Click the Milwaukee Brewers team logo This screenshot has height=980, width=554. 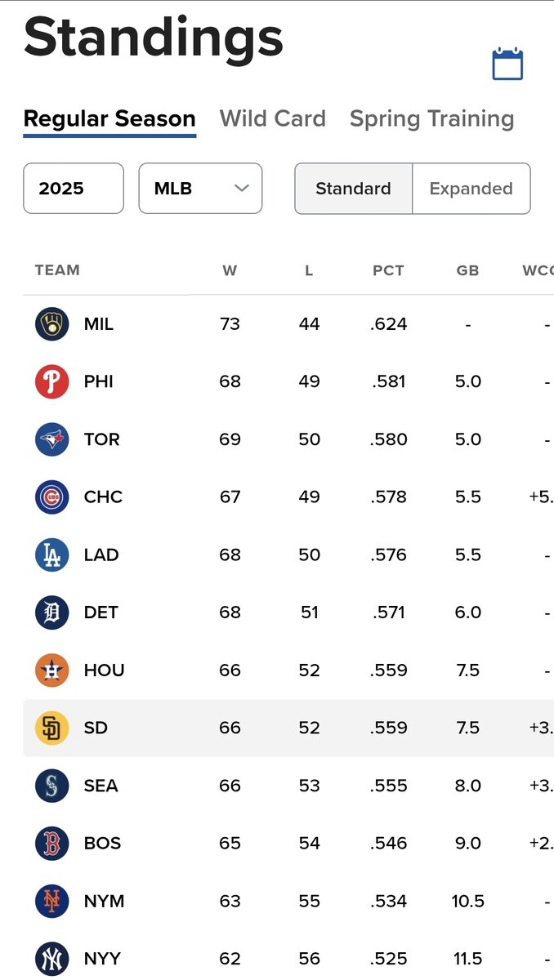coord(51,324)
